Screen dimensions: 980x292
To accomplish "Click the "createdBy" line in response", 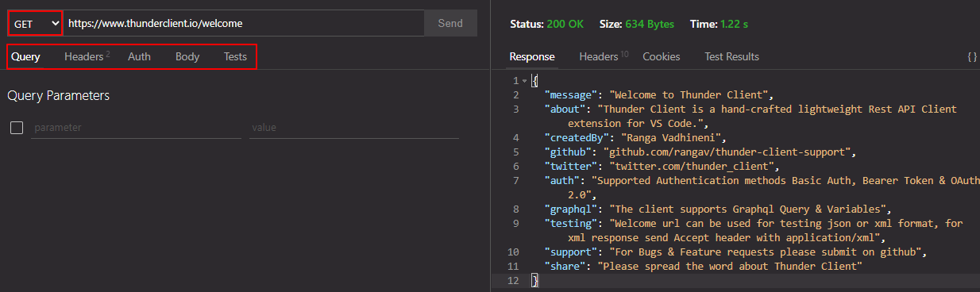I will [635, 138].
